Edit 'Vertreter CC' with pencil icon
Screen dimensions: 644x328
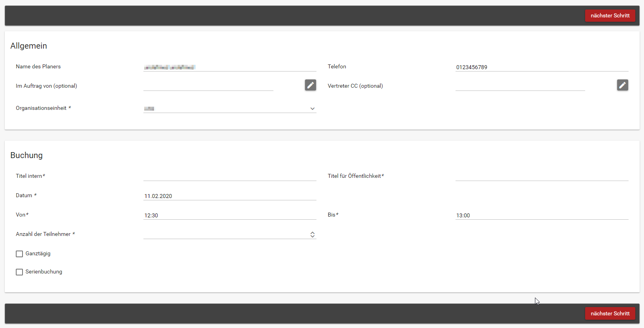[623, 85]
